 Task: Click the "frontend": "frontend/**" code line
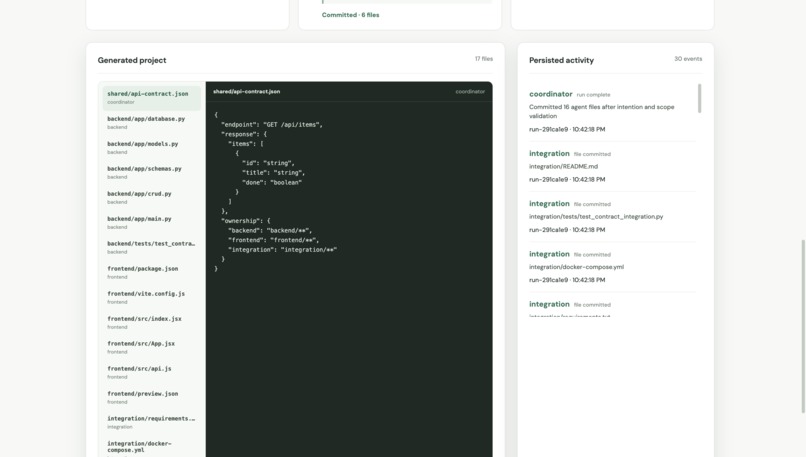point(273,240)
